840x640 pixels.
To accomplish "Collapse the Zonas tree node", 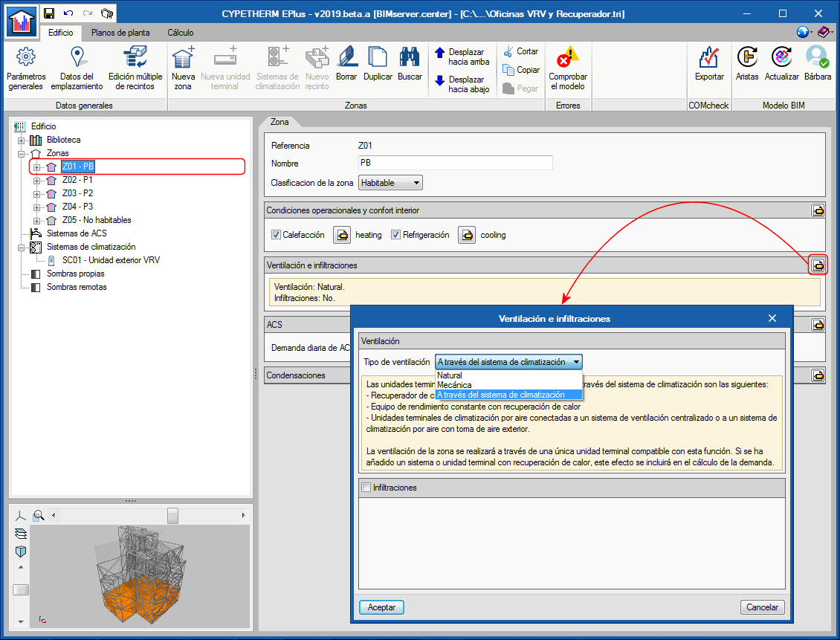I will coord(21,154).
